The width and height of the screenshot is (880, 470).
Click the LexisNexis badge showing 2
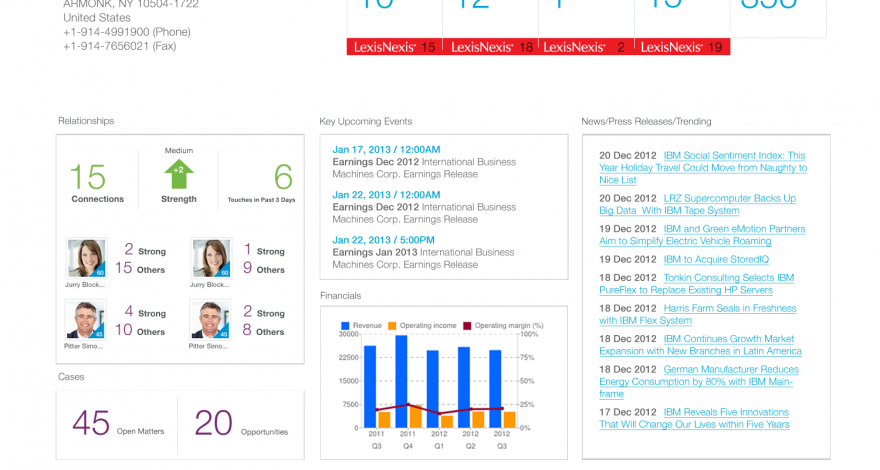[x=586, y=47]
